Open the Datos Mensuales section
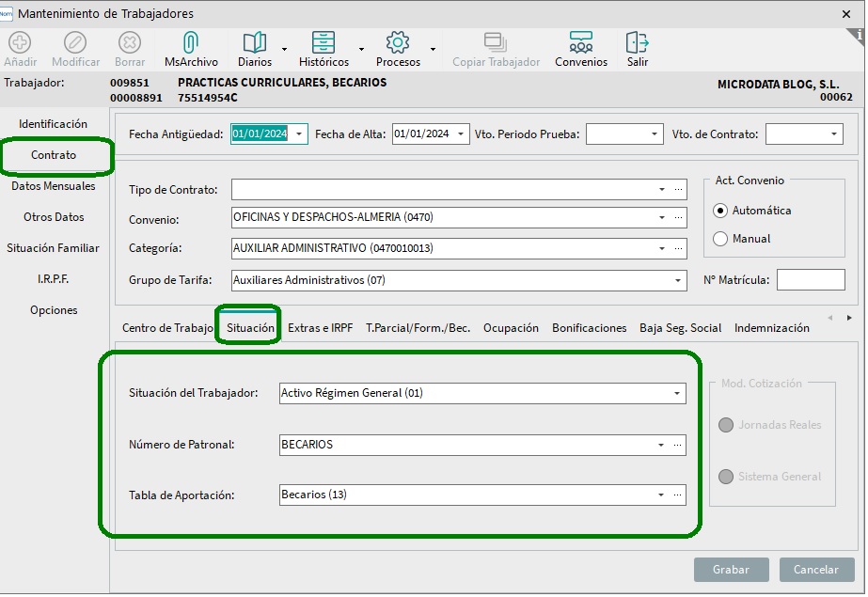Screen dimensions: 868x597 (54, 186)
